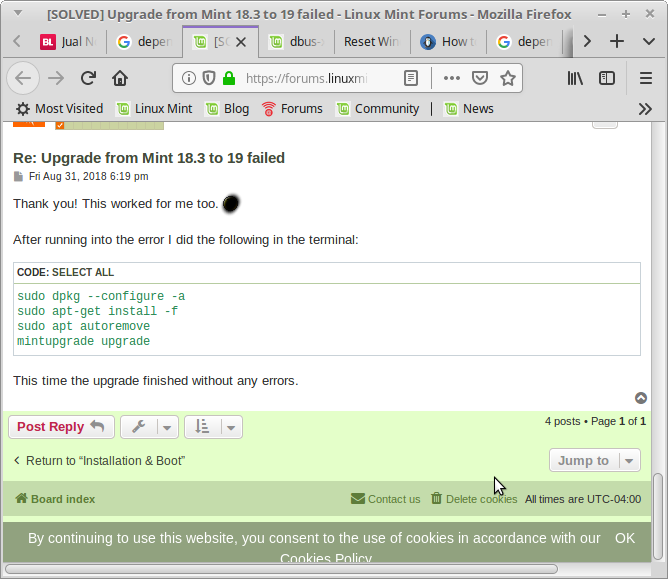Viewport: 668px width, 579px height.
Task: Show more bookmarks with double chevron
Action: 645,109
